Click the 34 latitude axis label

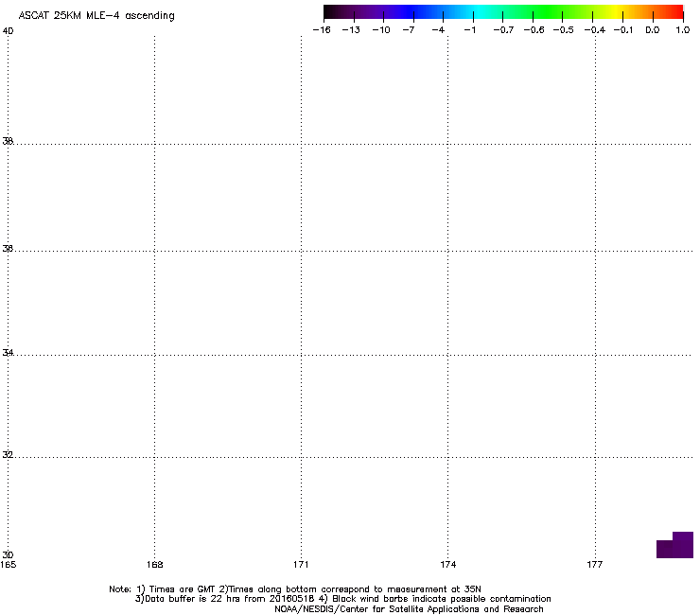click(8, 353)
